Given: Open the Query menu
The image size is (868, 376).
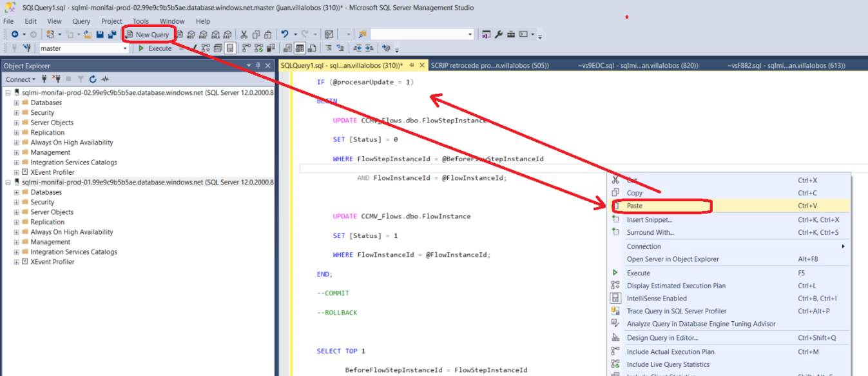Looking at the screenshot, I should pos(81,21).
